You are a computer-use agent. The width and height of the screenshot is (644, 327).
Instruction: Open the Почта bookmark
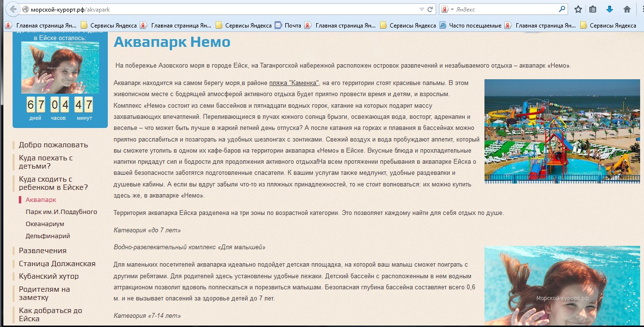pyautogui.click(x=288, y=26)
